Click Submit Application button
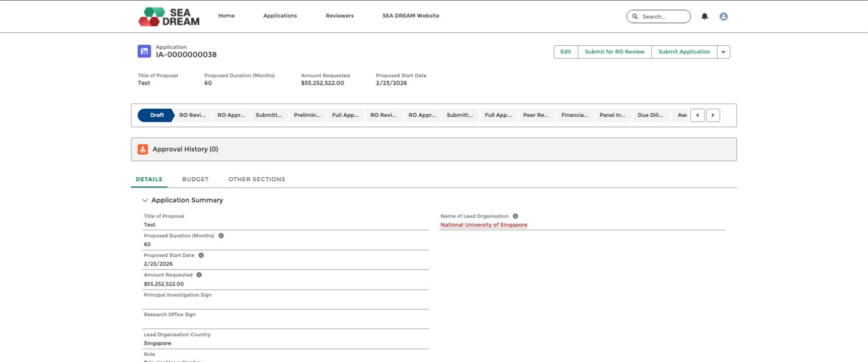 [x=684, y=52]
